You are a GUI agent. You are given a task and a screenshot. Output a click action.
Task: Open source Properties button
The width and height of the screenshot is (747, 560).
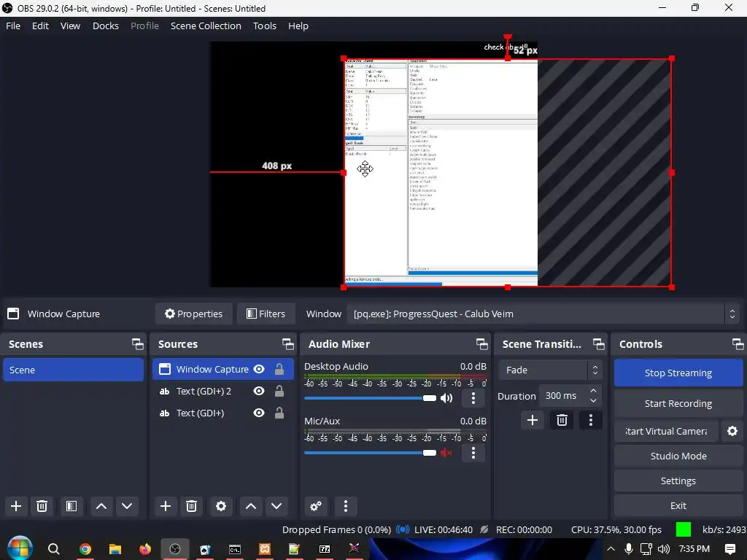(193, 314)
